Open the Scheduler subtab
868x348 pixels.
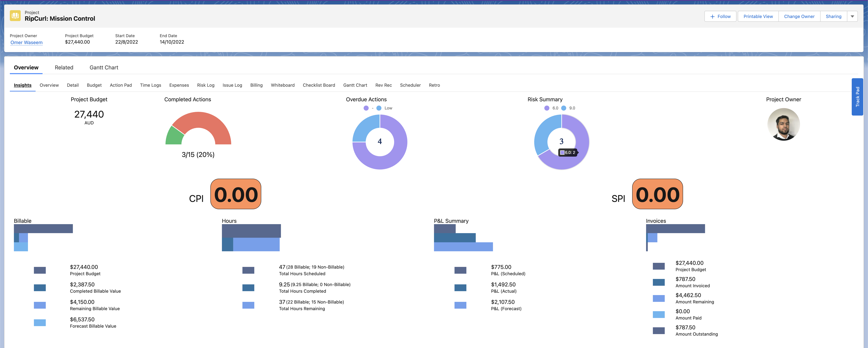tap(410, 85)
